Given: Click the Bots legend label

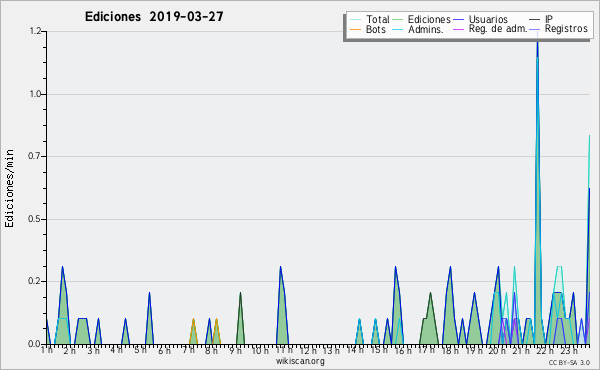Looking at the screenshot, I should [376, 29].
